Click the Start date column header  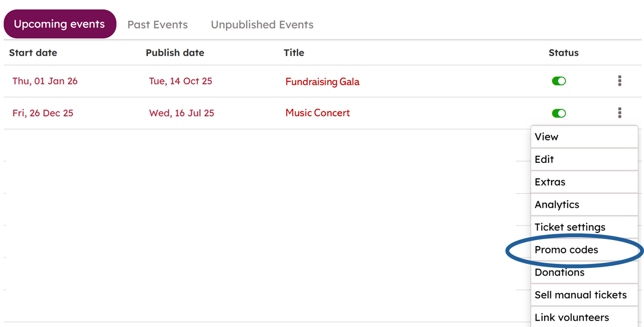coord(33,53)
